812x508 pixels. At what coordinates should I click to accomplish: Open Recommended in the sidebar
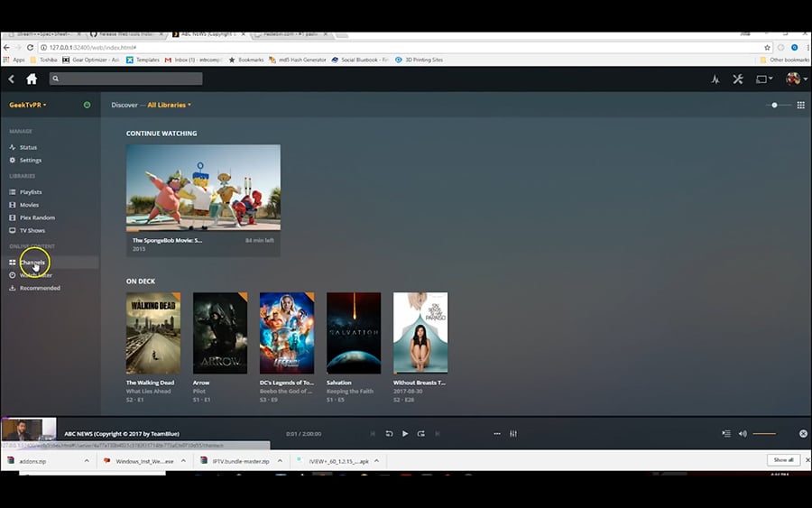[x=40, y=288]
